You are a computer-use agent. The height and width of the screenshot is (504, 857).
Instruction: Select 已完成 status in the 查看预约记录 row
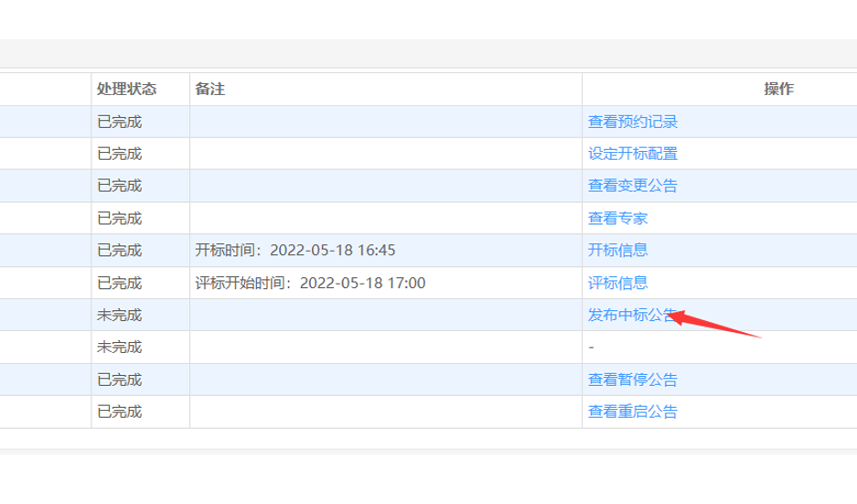(x=119, y=122)
